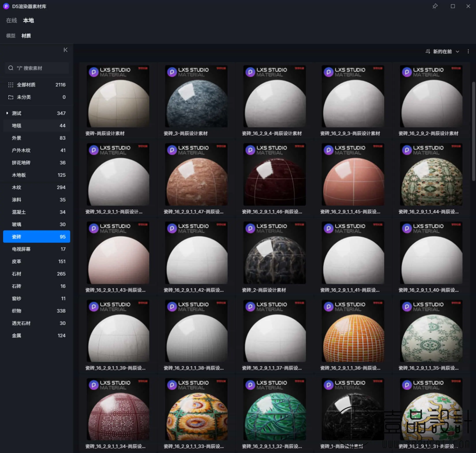Collapse the left sidebar panel

65,50
